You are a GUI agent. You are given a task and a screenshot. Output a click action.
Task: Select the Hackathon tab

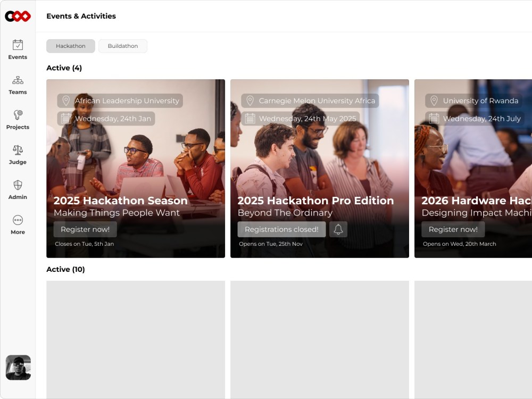pyautogui.click(x=71, y=46)
